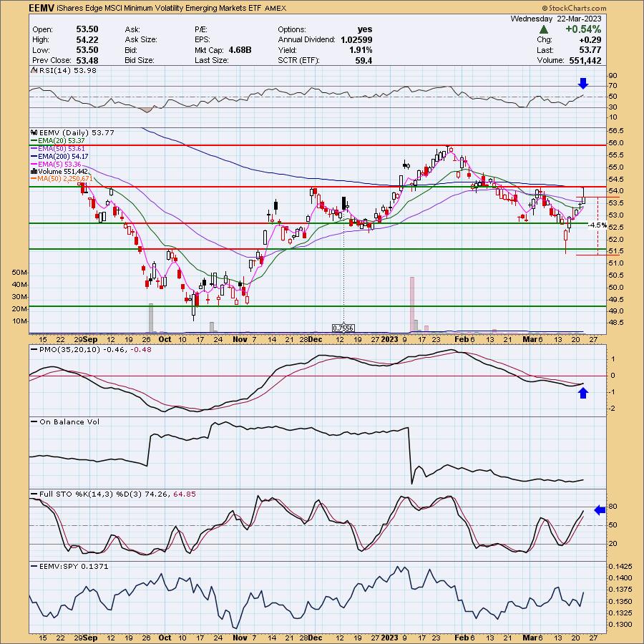The height and width of the screenshot is (644, 644).
Task: Click the iShares Edge MSCI ETF fund name
Action: (x=157, y=8)
